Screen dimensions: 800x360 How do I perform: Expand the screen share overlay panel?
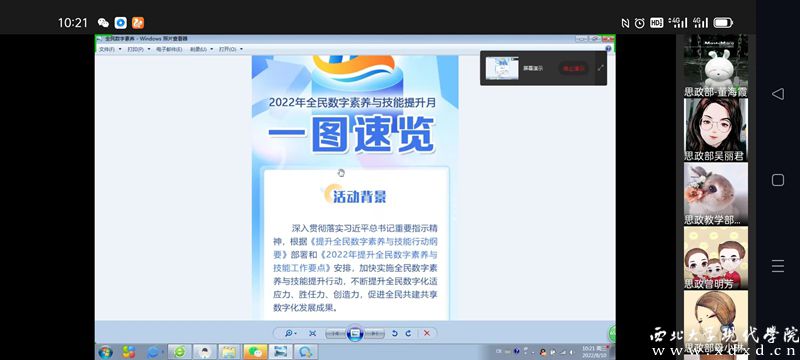point(601,68)
